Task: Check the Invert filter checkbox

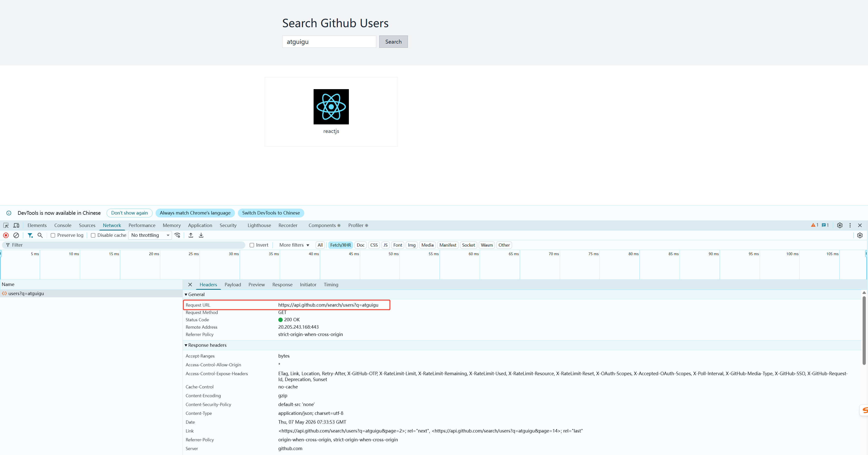Action: pyautogui.click(x=252, y=245)
